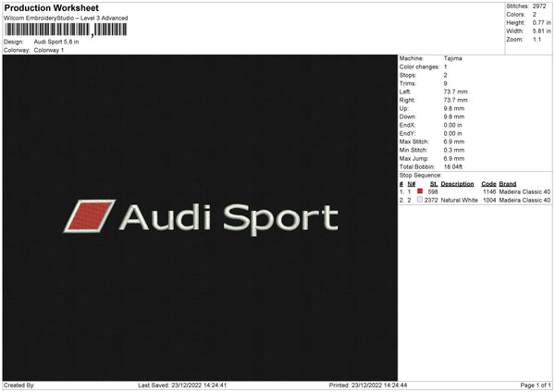
Task: Click the Stitches value 2972
Action: pyautogui.click(x=539, y=6)
